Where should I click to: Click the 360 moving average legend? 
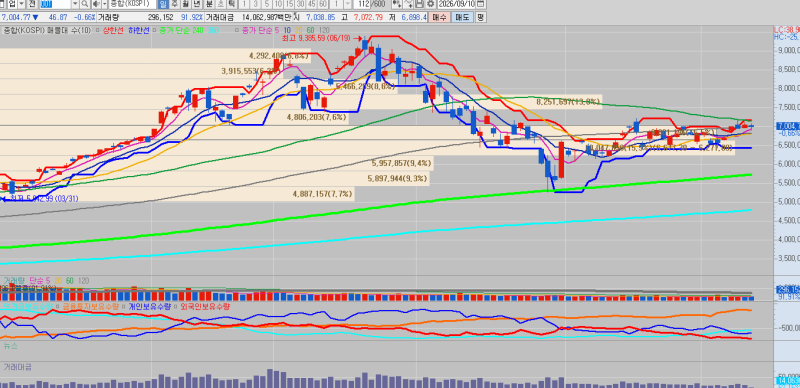pyautogui.click(x=213, y=30)
